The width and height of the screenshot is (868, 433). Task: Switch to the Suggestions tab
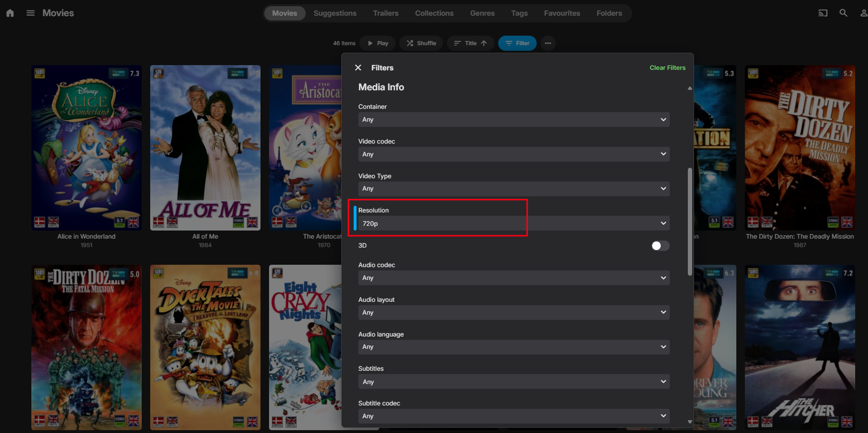[x=335, y=13]
